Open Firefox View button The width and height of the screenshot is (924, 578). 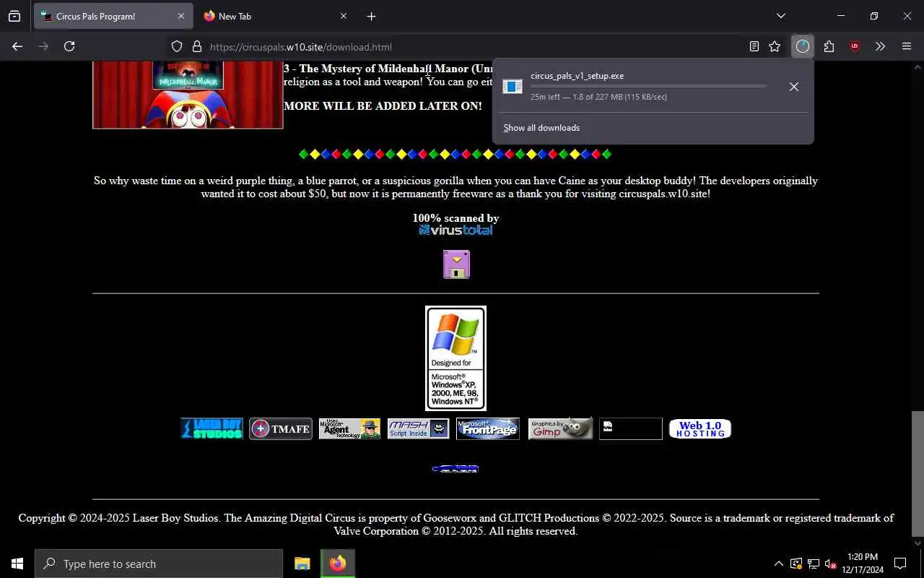(x=14, y=16)
